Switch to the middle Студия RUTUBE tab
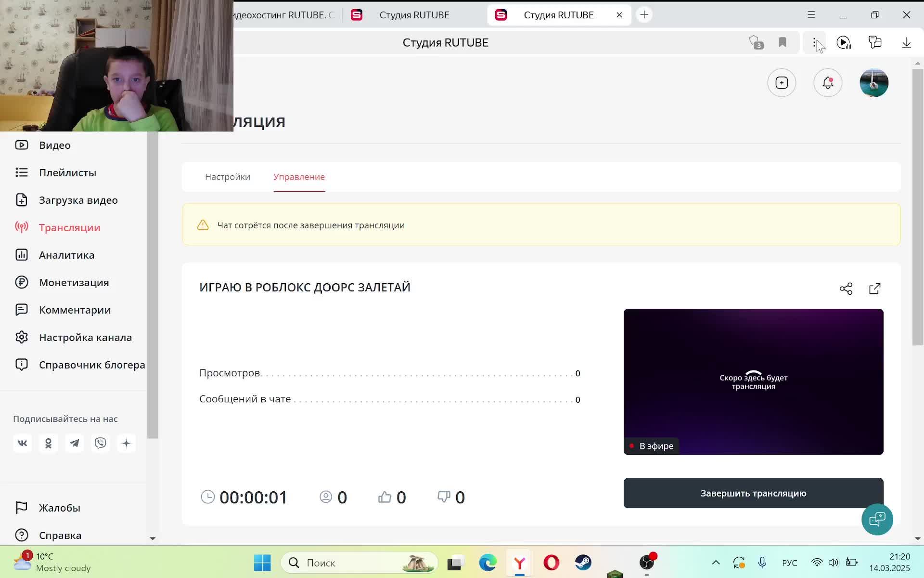The image size is (924, 578). point(414,15)
